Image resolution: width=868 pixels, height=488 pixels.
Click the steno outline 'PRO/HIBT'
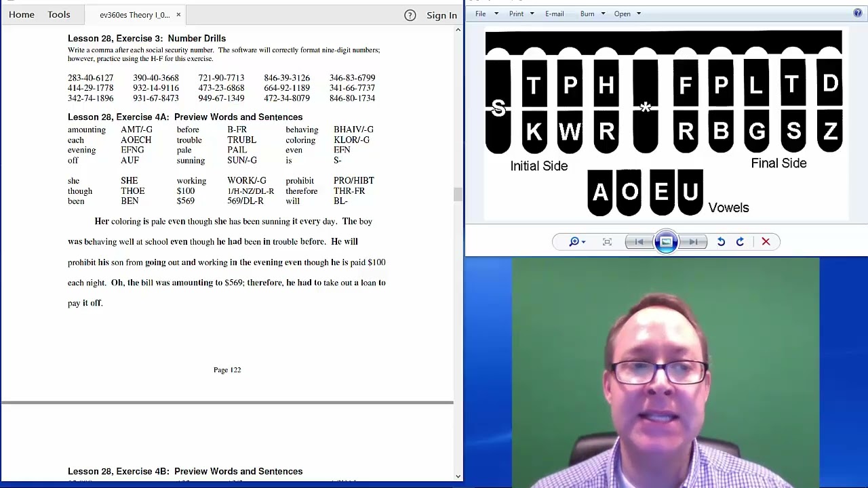pos(353,181)
